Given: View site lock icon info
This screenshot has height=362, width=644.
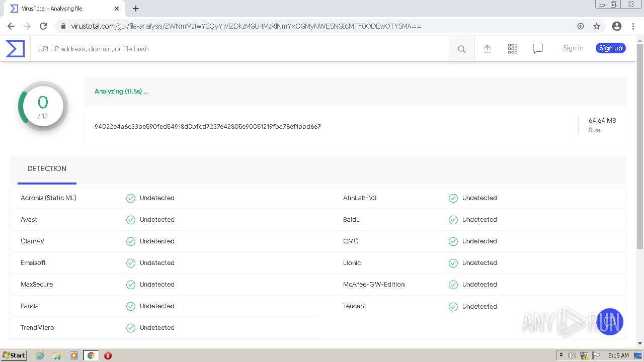Looking at the screenshot, I should (63, 26).
